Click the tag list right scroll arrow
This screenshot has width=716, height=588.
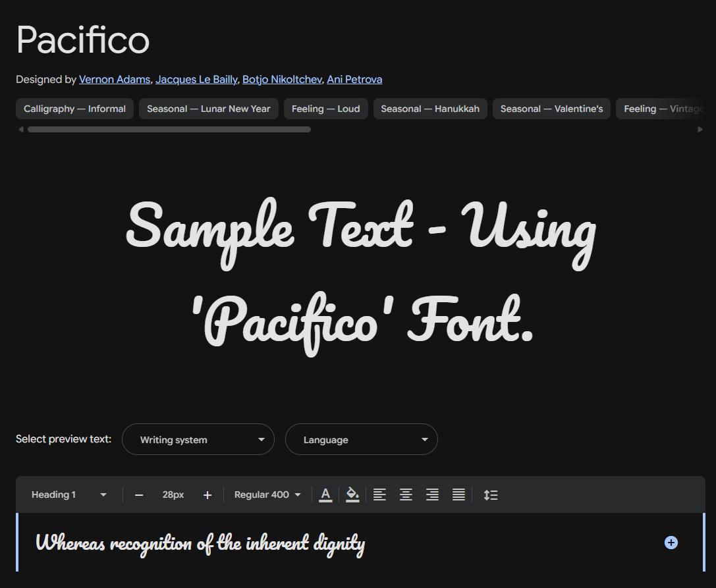[x=700, y=130]
